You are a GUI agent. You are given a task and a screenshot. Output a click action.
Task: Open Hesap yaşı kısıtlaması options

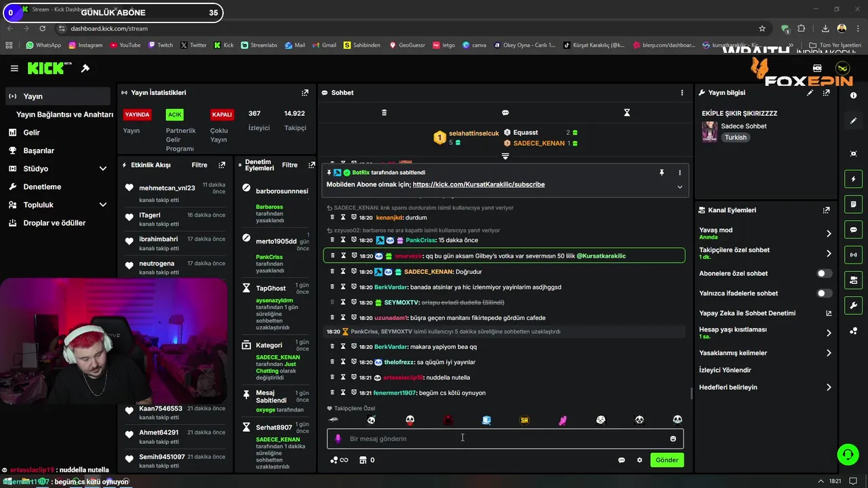tap(765, 333)
